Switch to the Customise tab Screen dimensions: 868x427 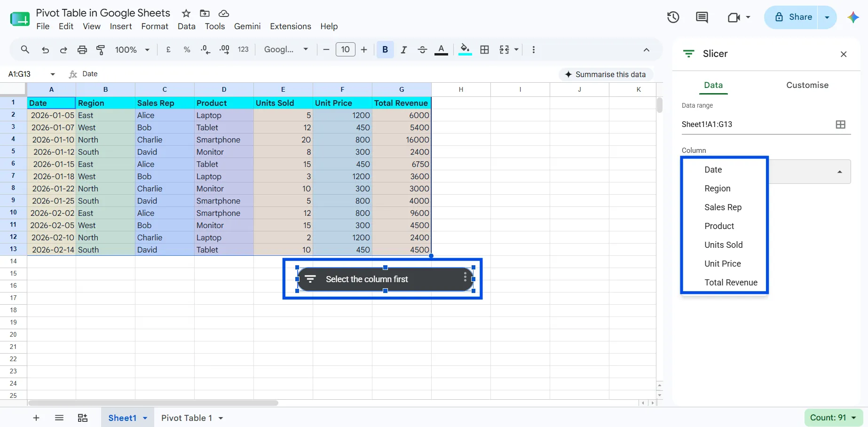pos(807,85)
